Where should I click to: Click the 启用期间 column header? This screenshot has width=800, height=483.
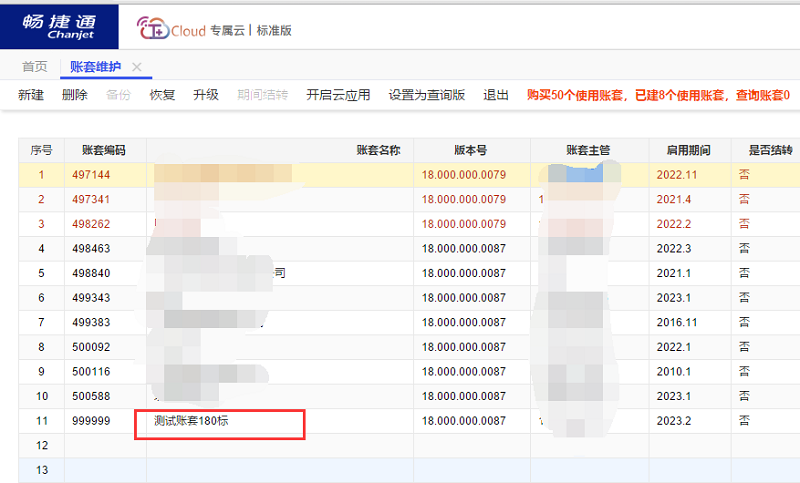click(689, 150)
